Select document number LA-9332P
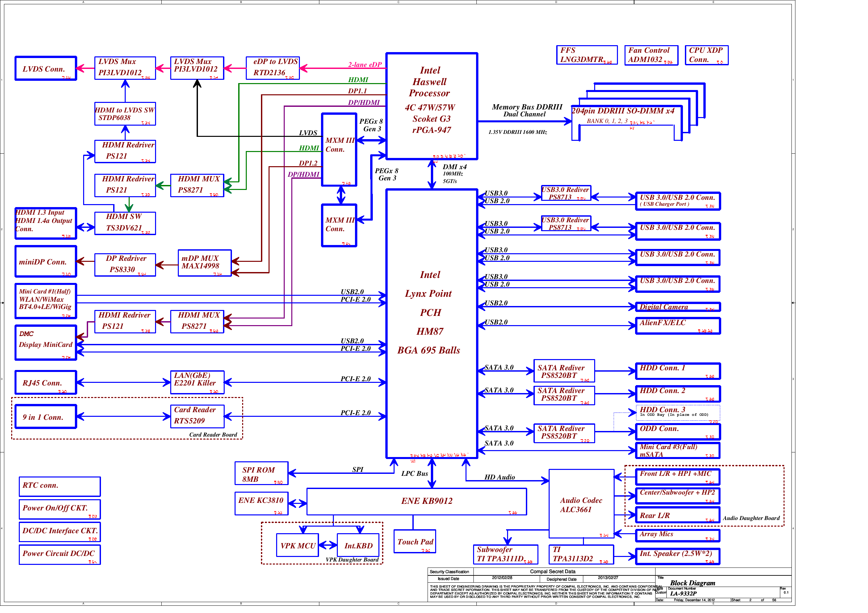 coord(683,593)
